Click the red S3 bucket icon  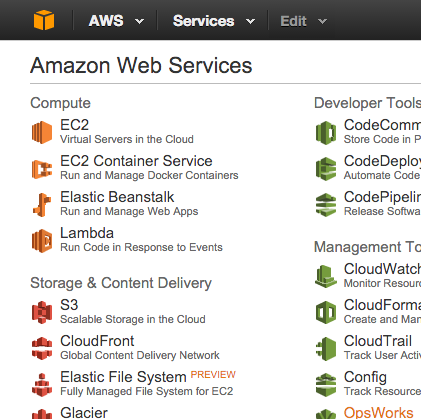pos(42,312)
